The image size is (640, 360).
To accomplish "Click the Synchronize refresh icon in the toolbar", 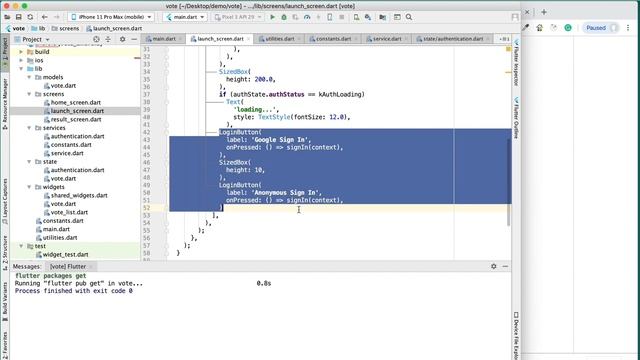I will tap(30, 17).
